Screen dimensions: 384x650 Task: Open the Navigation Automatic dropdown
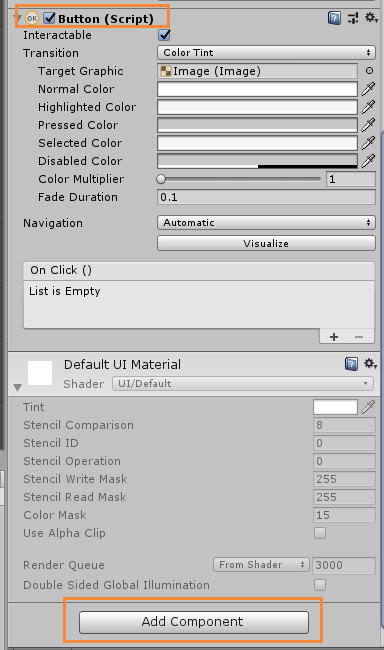[266, 223]
